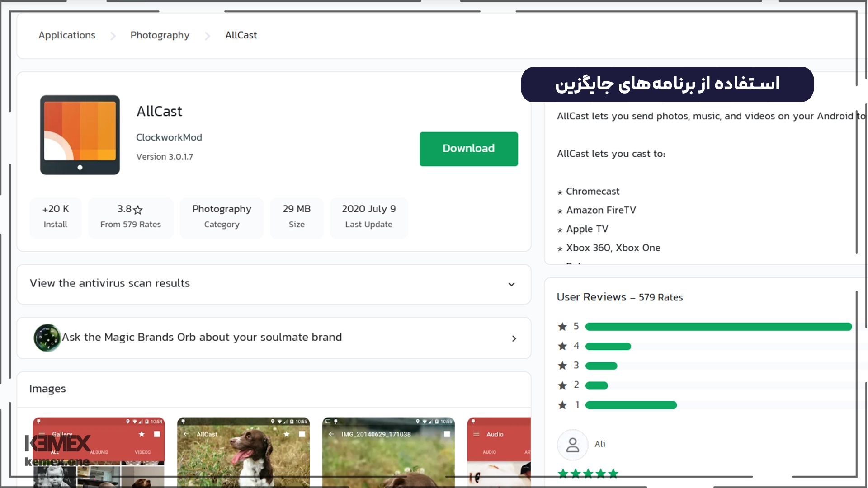Screen dimensions: 868x488
Task: Expand the antivirus scan results chevron
Action: coord(511,284)
